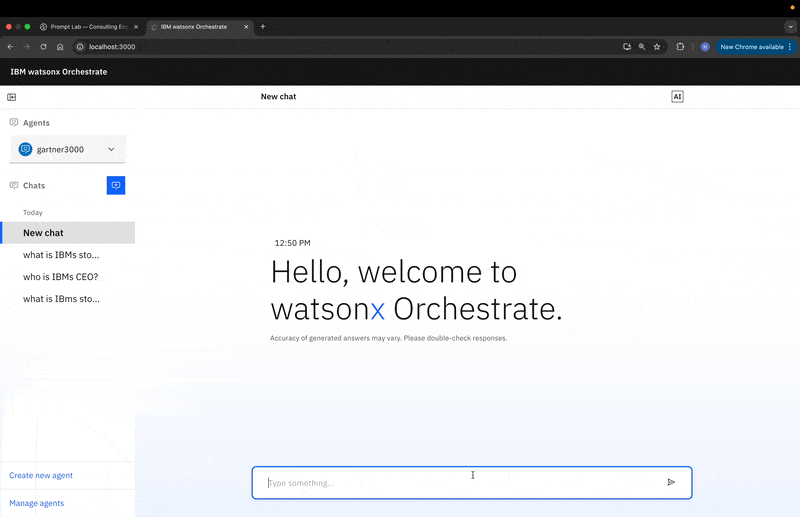Click the Chats section icon
This screenshot has width=800, height=517.
pos(14,185)
